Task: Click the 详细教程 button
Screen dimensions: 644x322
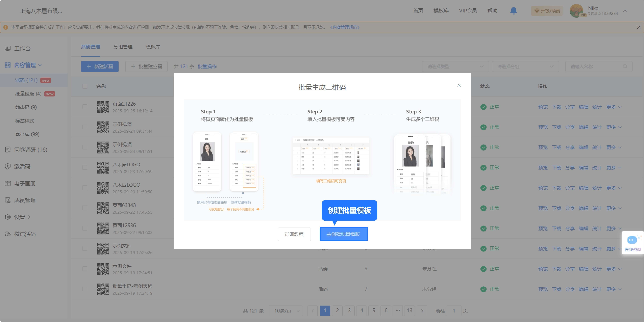Action: point(294,234)
